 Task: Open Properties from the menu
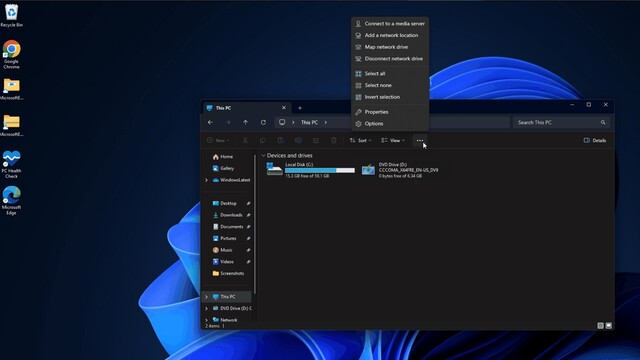pos(390,112)
